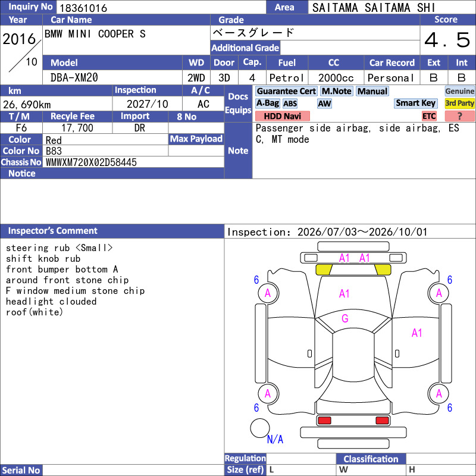Click the Guarantee Cert document tag
The image size is (476, 476).
pos(286,91)
